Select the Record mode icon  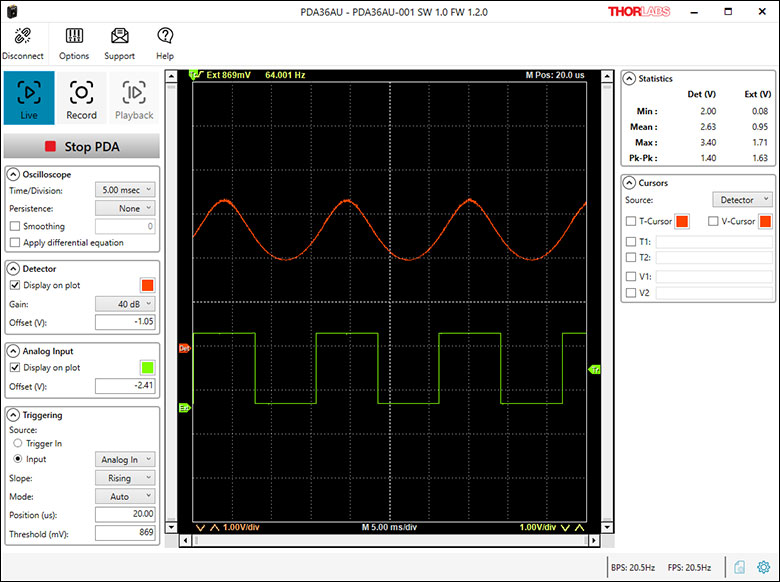point(81,97)
